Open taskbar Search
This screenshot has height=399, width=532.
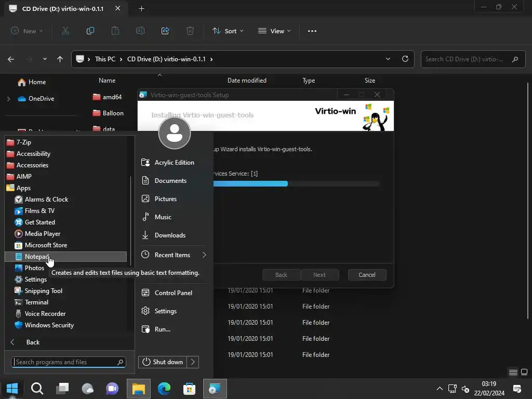pyautogui.click(x=37, y=388)
